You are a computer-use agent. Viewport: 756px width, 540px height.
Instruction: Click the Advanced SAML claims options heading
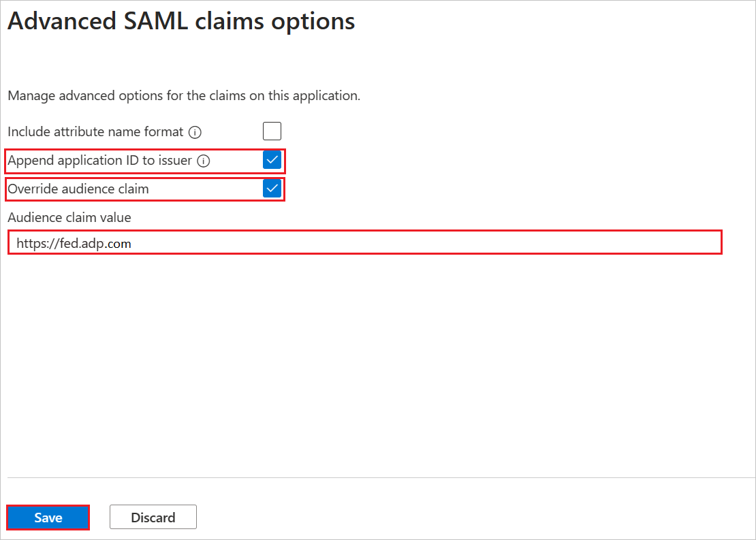point(181,22)
